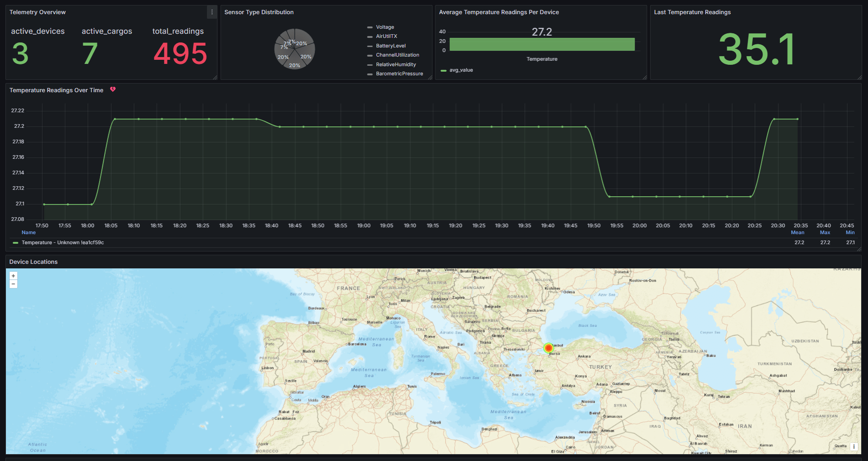Click the heatmap marker near Istanbul

point(548,348)
